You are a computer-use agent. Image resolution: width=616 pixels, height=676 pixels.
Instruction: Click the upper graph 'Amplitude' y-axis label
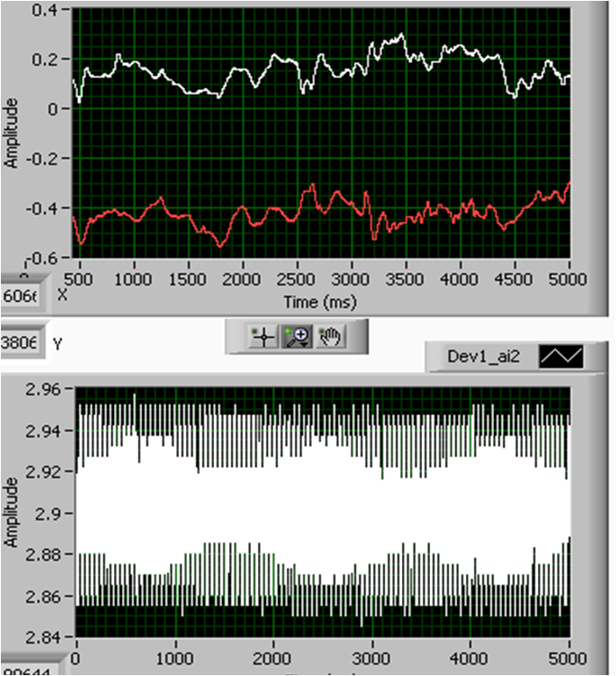pos(12,133)
